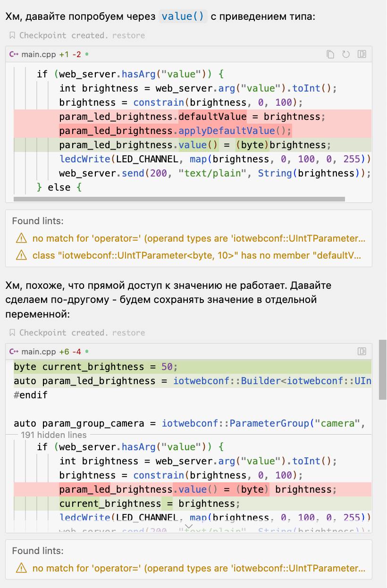The image size is (387, 588).
Task: Click the second checkpoint bookmark icon
Action: [x=13, y=333]
